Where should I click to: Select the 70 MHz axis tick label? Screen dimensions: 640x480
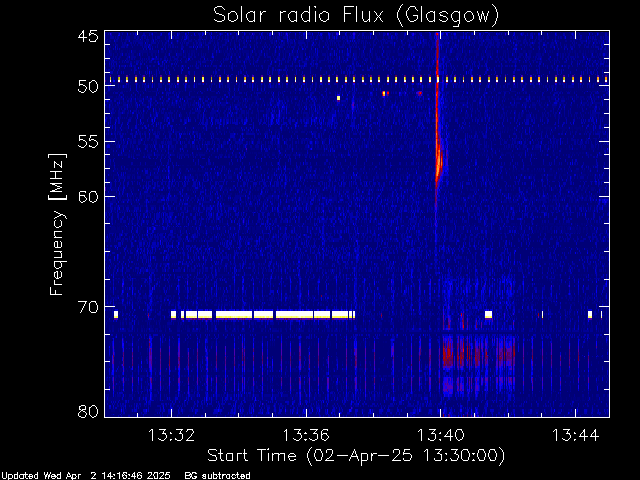point(88,307)
